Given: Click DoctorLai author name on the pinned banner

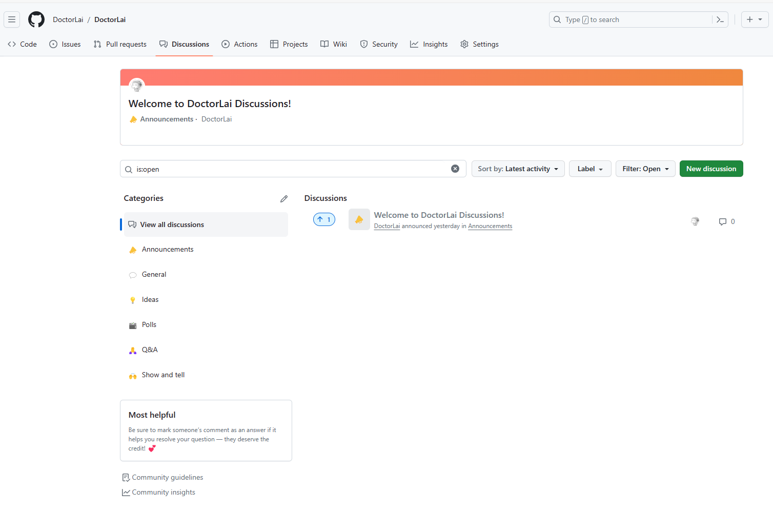Looking at the screenshot, I should (216, 119).
